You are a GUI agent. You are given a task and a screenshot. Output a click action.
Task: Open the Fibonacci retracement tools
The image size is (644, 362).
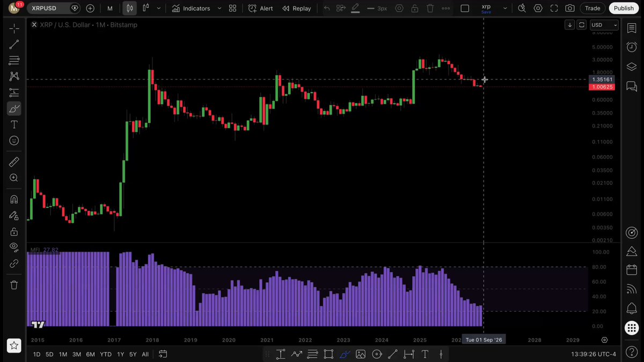pos(14,61)
